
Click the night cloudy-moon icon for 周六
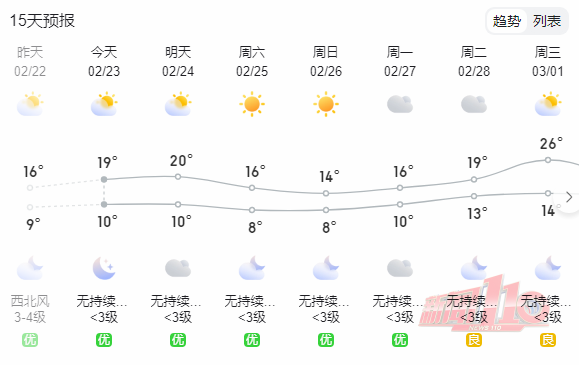click(x=252, y=268)
